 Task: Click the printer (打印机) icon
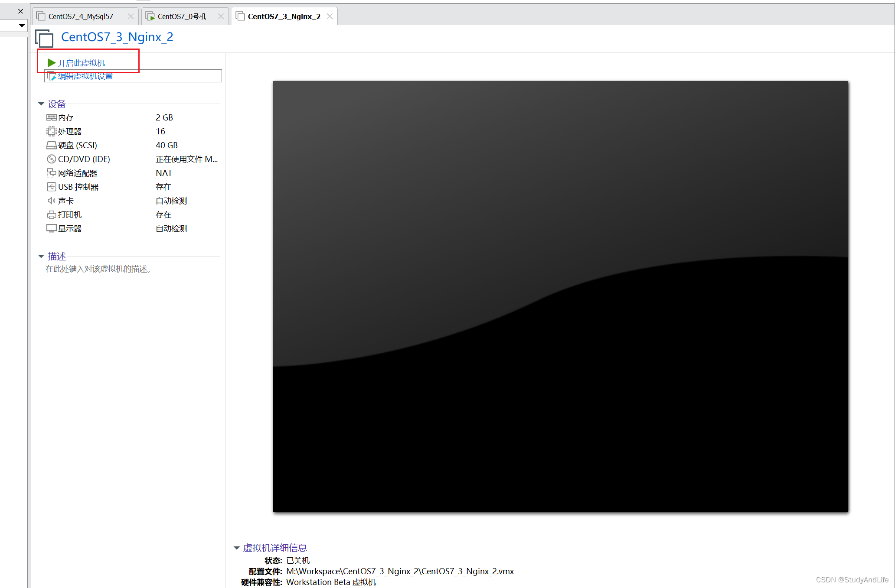tap(51, 214)
